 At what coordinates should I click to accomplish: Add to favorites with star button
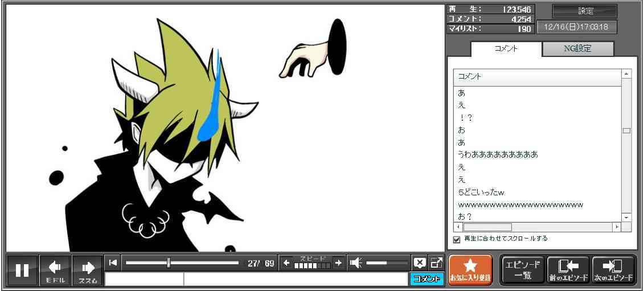pos(470,270)
